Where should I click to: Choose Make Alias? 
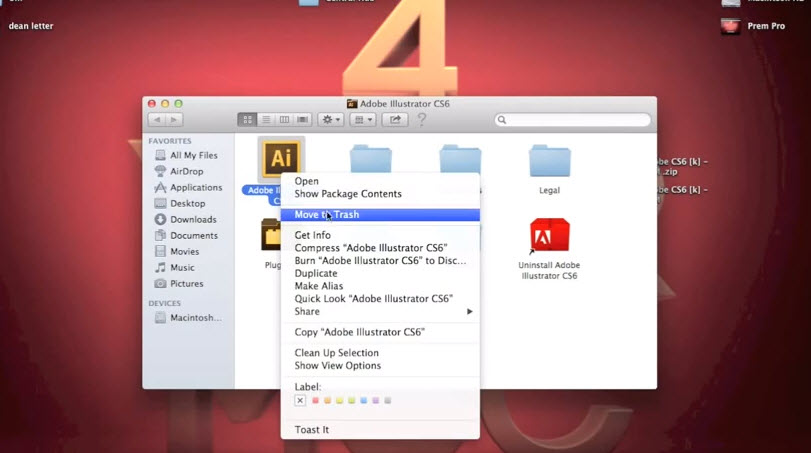click(x=380, y=286)
